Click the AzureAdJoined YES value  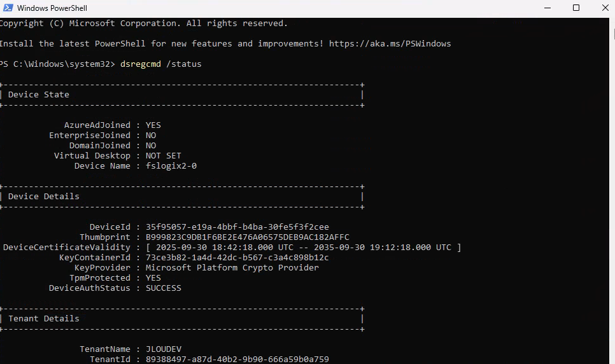153,125
